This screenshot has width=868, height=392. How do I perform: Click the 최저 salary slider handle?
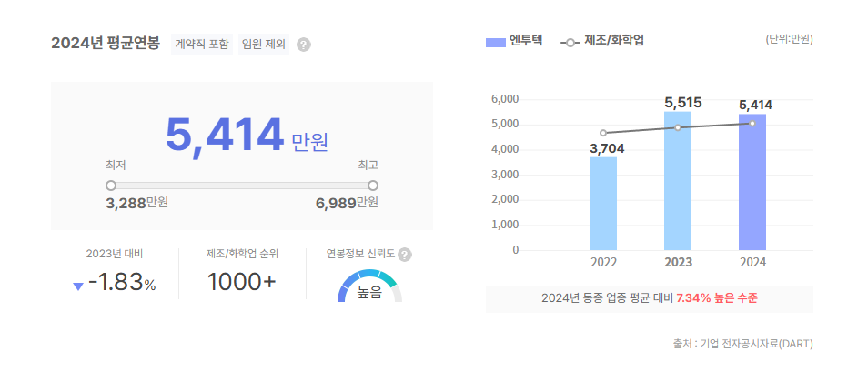tap(111, 186)
